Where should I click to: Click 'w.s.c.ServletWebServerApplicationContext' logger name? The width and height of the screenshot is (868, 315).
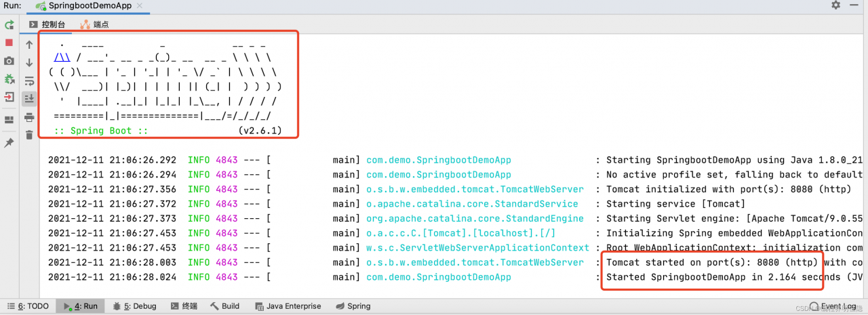[477, 248]
